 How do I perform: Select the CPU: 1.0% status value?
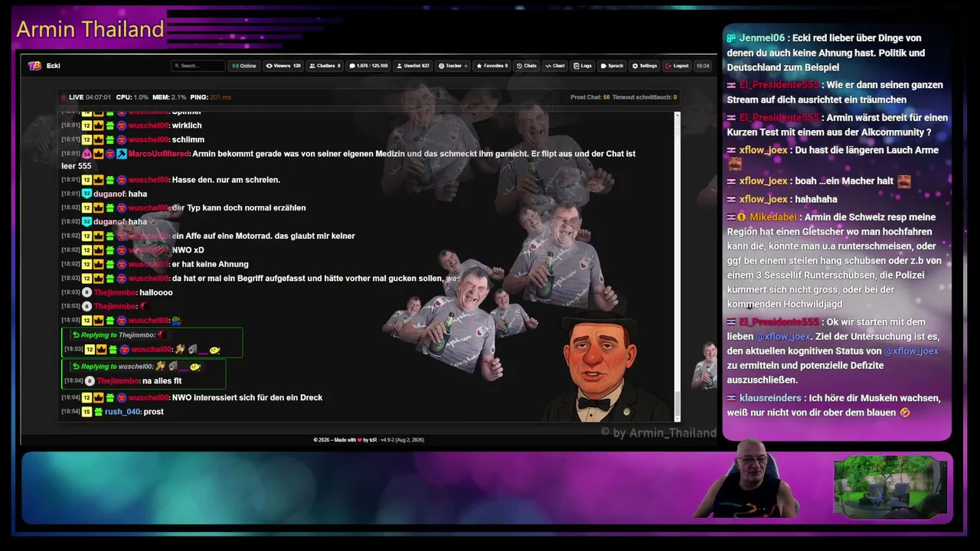[132, 97]
